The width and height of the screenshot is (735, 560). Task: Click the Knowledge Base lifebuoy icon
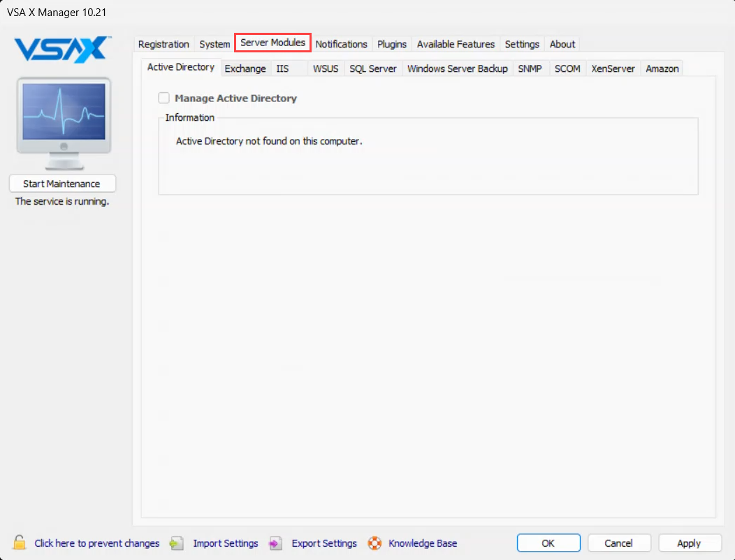375,543
